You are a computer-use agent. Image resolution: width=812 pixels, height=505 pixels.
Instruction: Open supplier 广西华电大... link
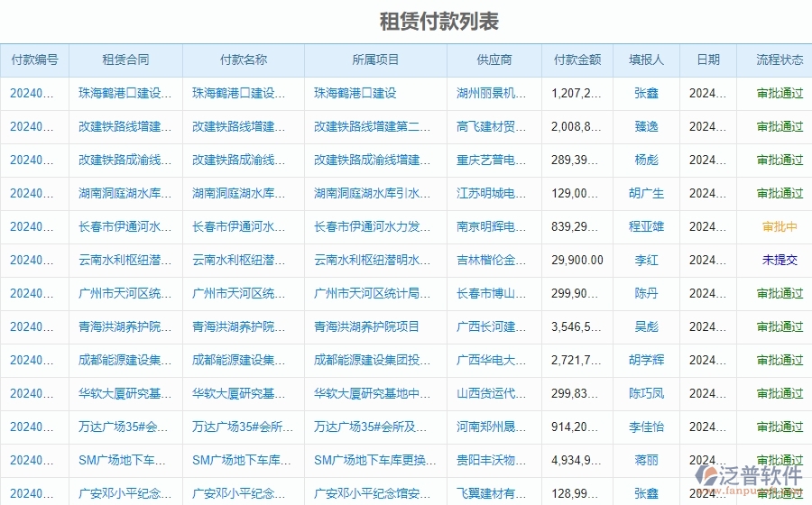click(x=491, y=360)
